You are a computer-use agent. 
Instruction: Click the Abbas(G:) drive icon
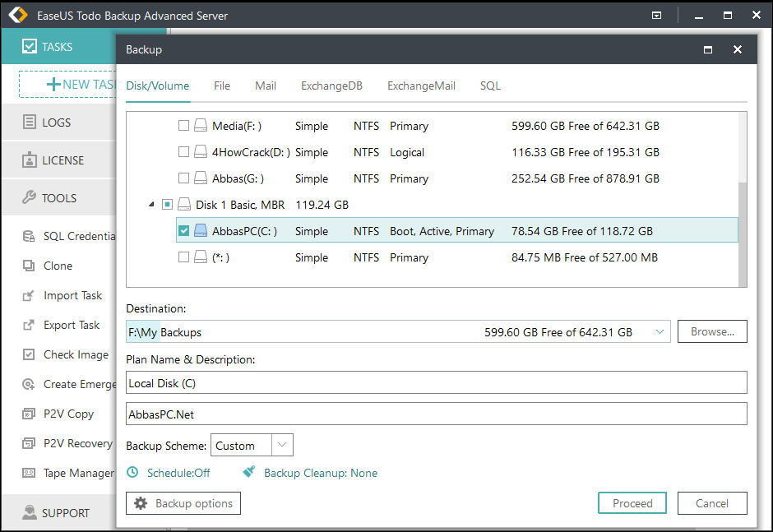[x=200, y=178]
